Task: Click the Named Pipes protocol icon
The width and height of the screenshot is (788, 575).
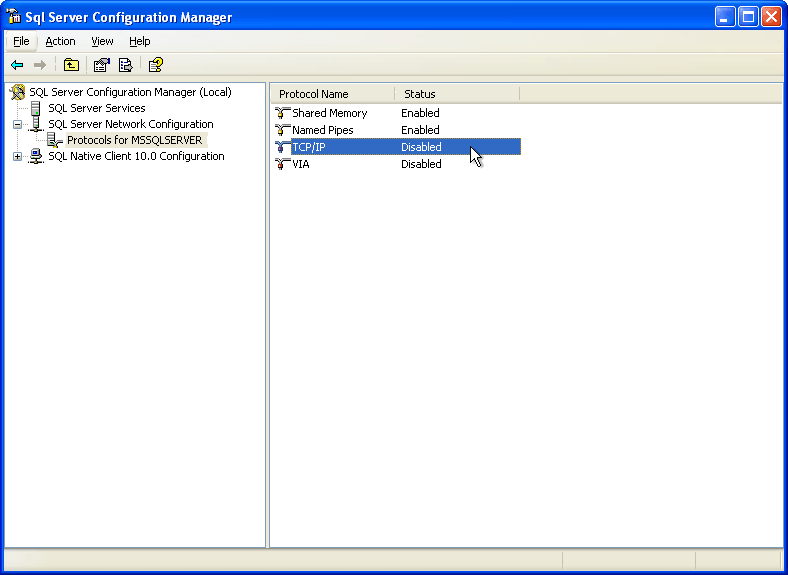Action: (x=283, y=130)
